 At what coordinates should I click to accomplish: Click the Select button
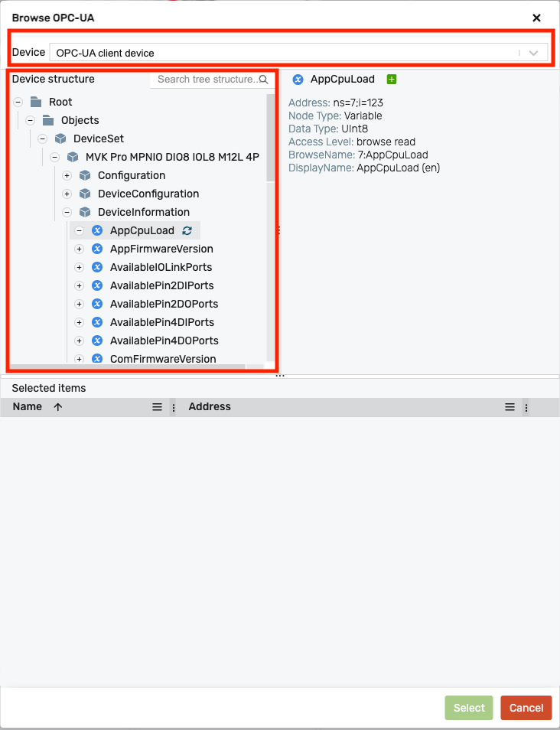pyautogui.click(x=469, y=708)
